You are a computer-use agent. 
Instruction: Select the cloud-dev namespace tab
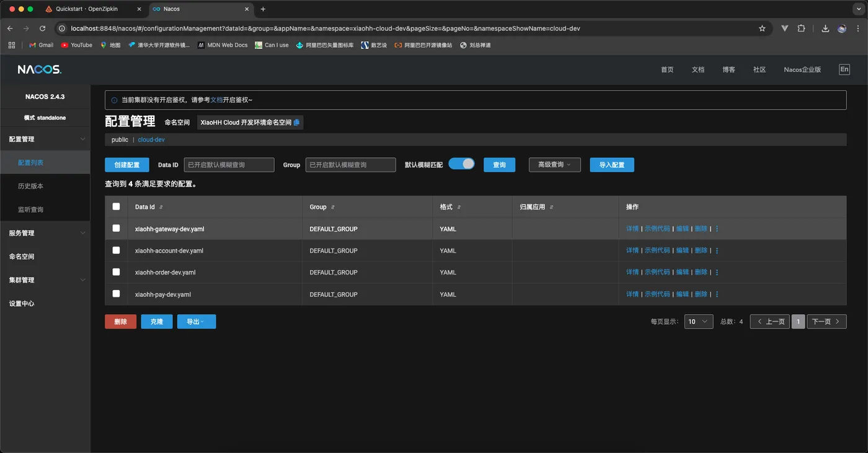click(x=151, y=140)
